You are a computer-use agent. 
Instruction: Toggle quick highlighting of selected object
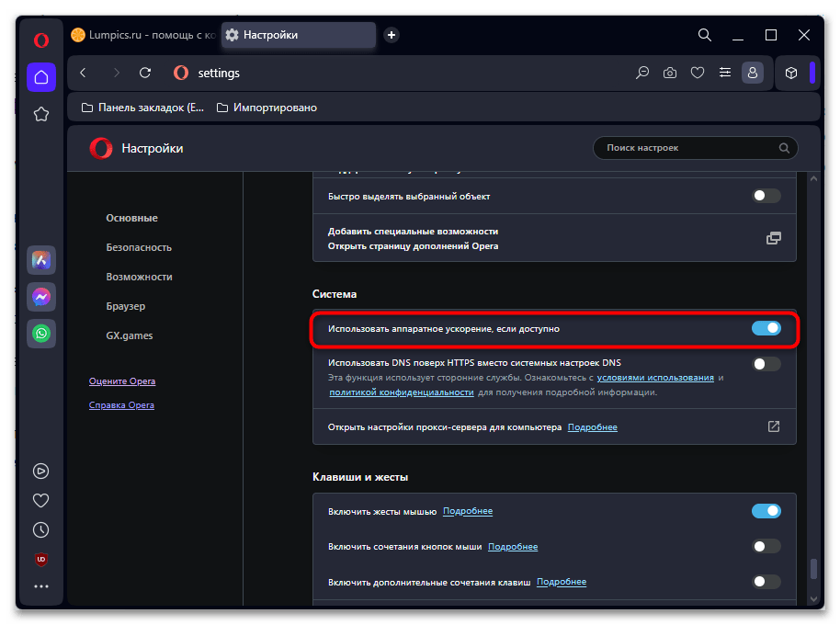click(x=766, y=196)
